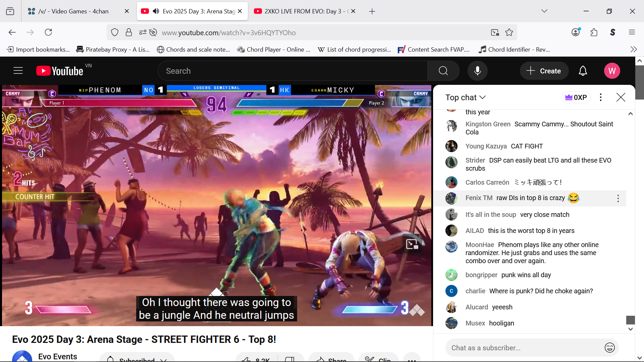644x362 pixels.
Task: Open Piratebay Proxy bookmark
Action: pos(113,49)
